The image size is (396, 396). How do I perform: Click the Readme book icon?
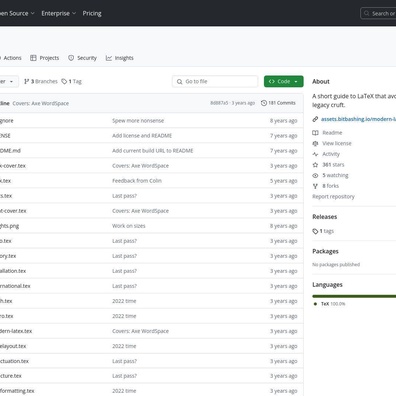point(315,133)
